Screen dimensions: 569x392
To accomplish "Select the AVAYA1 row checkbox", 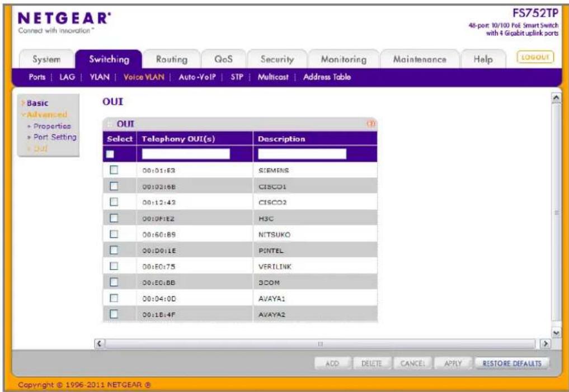I will coord(114,297).
